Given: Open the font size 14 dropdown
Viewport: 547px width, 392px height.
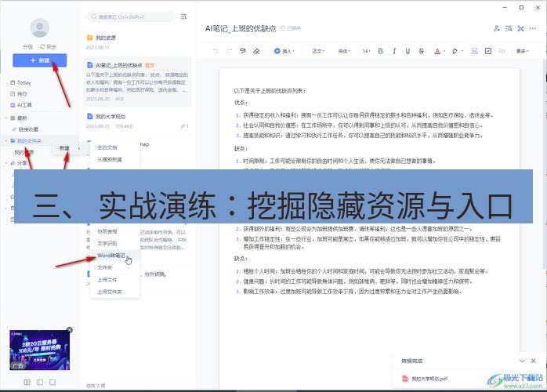Looking at the screenshot, I should click(366, 51).
